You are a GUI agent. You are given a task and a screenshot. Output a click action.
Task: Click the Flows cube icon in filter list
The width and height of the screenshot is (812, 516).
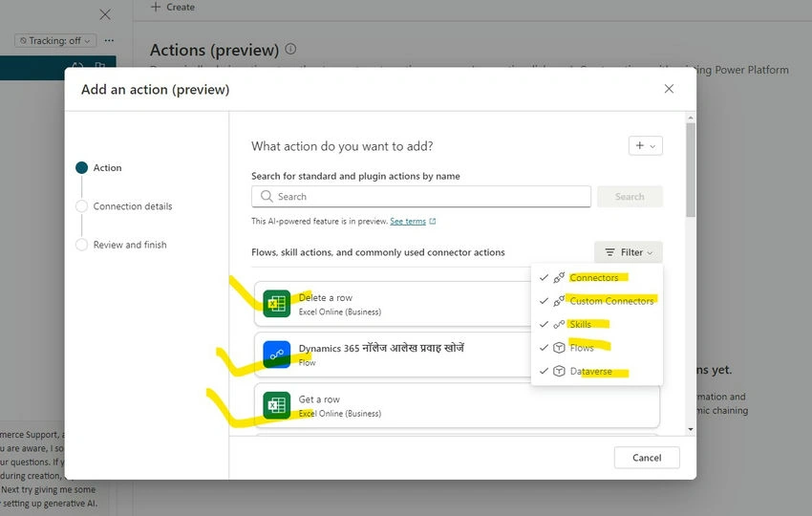pos(559,348)
